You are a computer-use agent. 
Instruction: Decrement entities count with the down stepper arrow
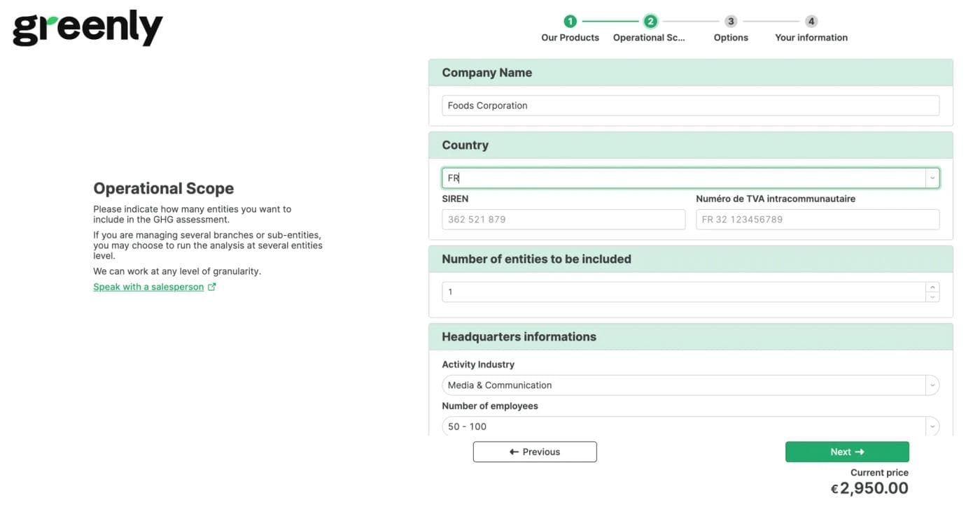point(933,295)
